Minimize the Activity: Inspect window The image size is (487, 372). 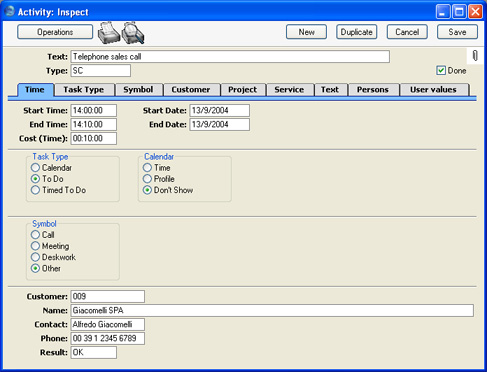coord(443,12)
